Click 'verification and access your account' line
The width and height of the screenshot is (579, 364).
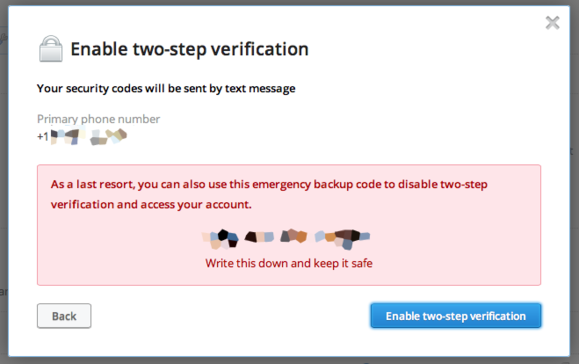[151, 205]
